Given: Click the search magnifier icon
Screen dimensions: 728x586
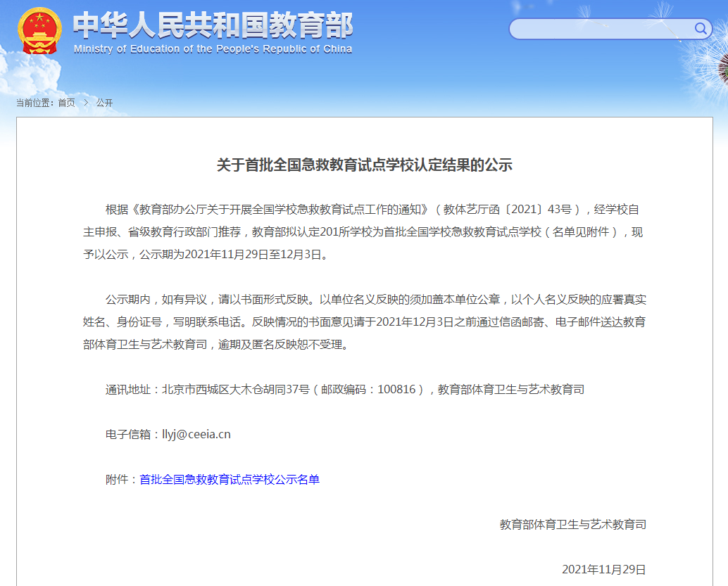Looking at the screenshot, I should pyautogui.click(x=701, y=29).
